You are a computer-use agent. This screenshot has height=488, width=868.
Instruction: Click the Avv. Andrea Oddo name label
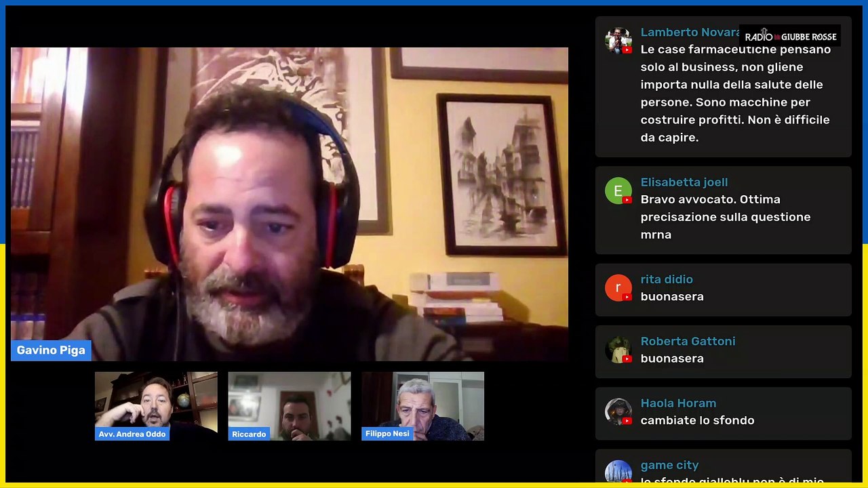[132, 434]
